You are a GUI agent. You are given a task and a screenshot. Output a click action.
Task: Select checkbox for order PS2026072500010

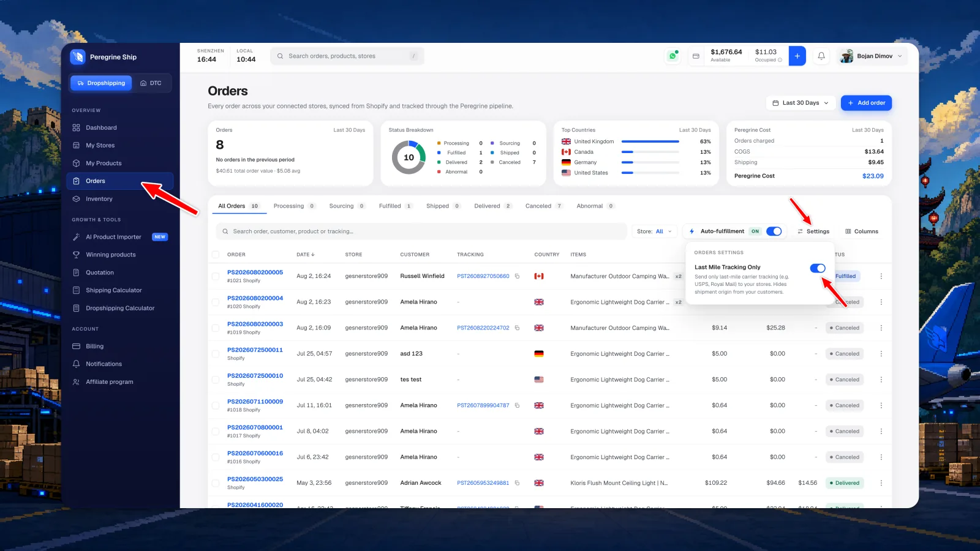(216, 380)
